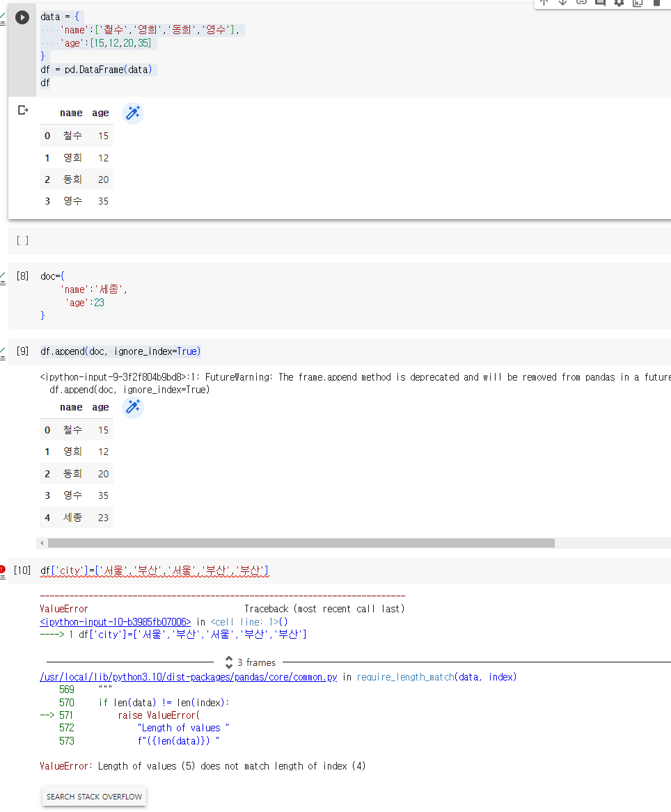Add a comment with speech-bubble icon
671x812 pixels.
[600, 3]
